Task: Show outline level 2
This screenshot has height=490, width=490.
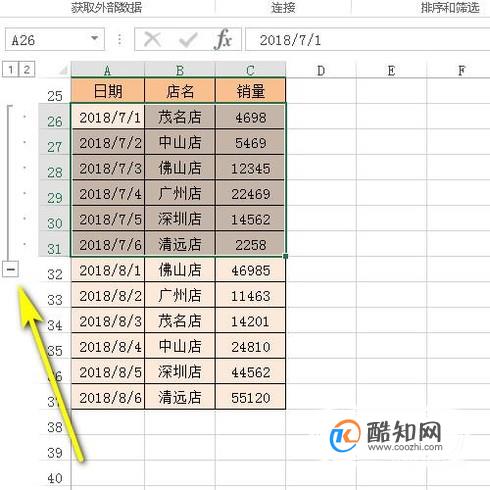Action: tap(27, 69)
